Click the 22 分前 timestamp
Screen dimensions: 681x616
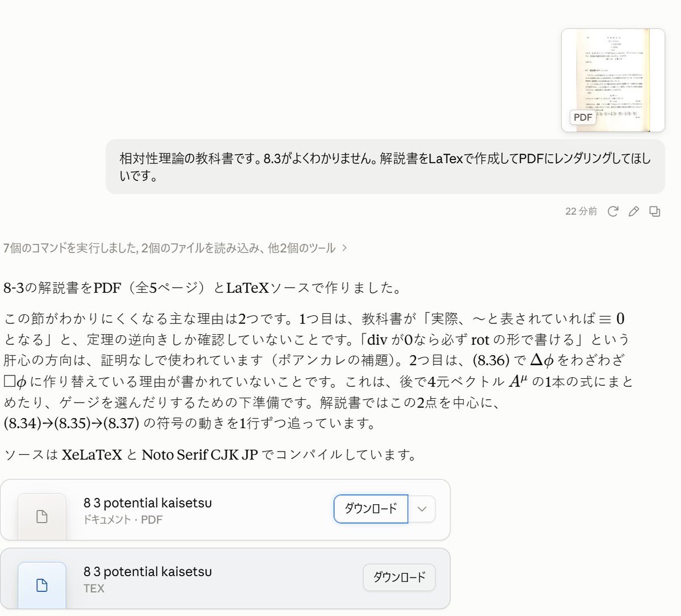[x=581, y=212]
